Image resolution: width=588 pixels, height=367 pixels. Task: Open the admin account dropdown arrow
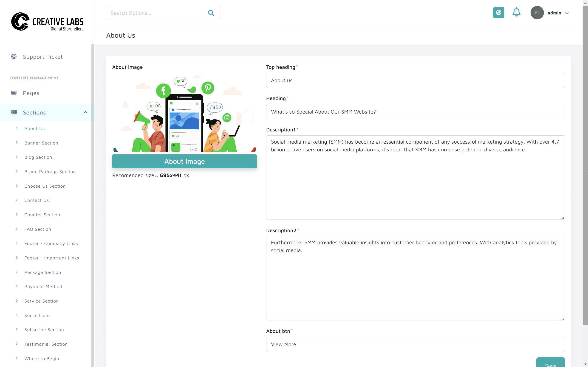click(567, 13)
